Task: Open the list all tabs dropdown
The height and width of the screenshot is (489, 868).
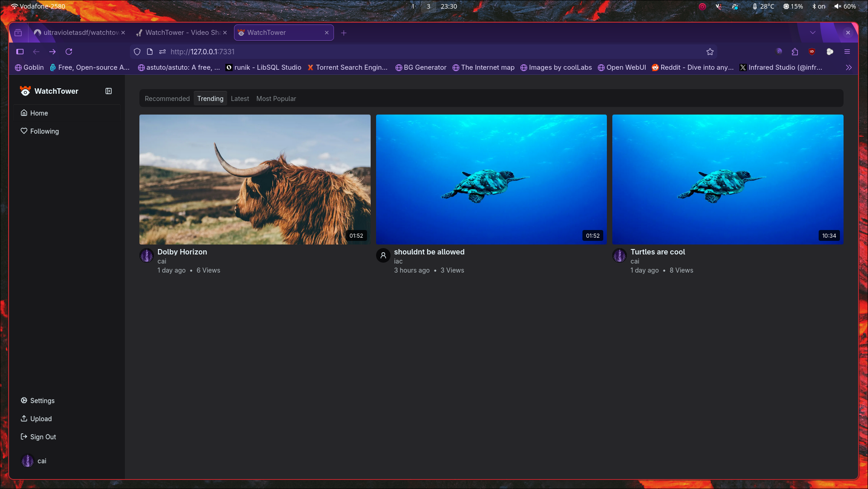Action: point(813,33)
